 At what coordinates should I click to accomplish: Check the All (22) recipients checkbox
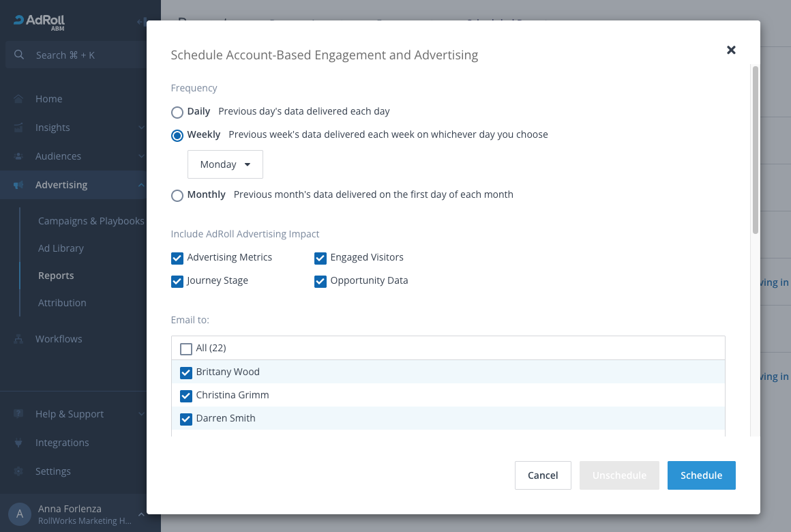coord(186,349)
